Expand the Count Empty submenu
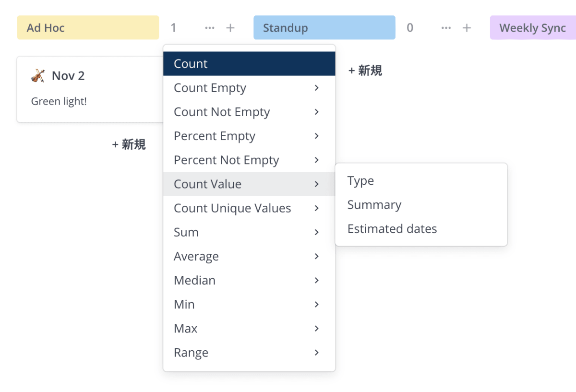This screenshot has height=392, width=576. click(x=210, y=88)
